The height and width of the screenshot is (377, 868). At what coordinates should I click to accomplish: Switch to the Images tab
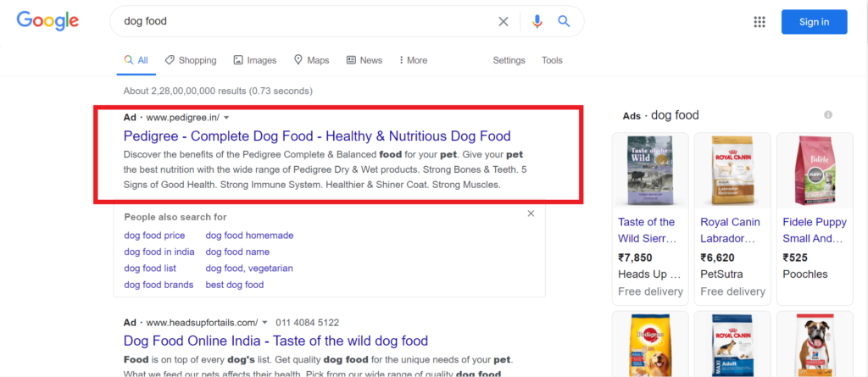[255, 60]
